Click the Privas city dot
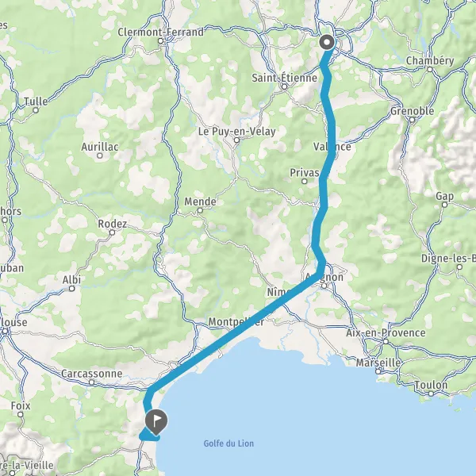The width and height of the screenshot is (476, 476). pos(304,182)
